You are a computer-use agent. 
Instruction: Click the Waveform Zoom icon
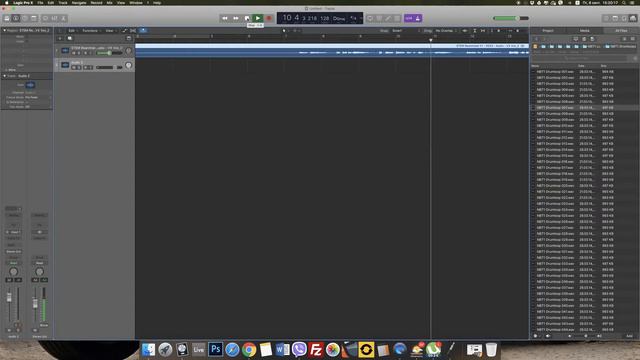coord(465,31)
